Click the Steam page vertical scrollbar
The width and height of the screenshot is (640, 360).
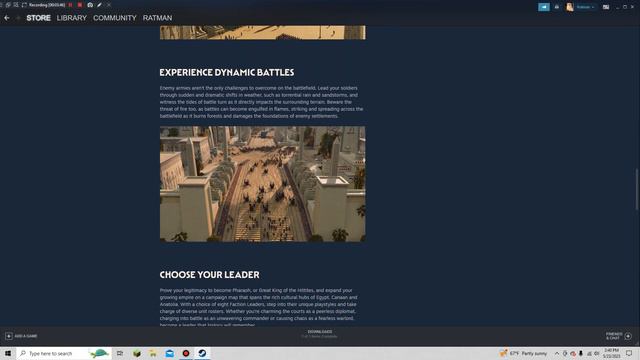(637, 189)
